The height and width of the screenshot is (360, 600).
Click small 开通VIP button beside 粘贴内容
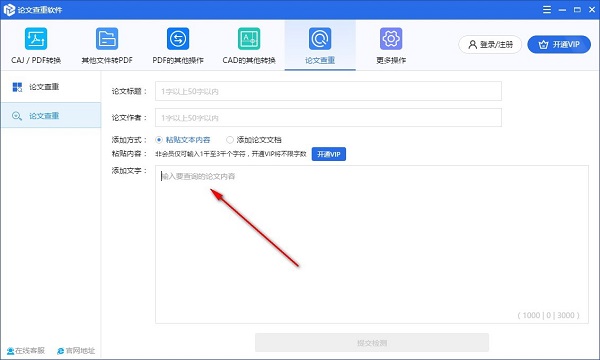pyautogui.click(x=329, y=154)
